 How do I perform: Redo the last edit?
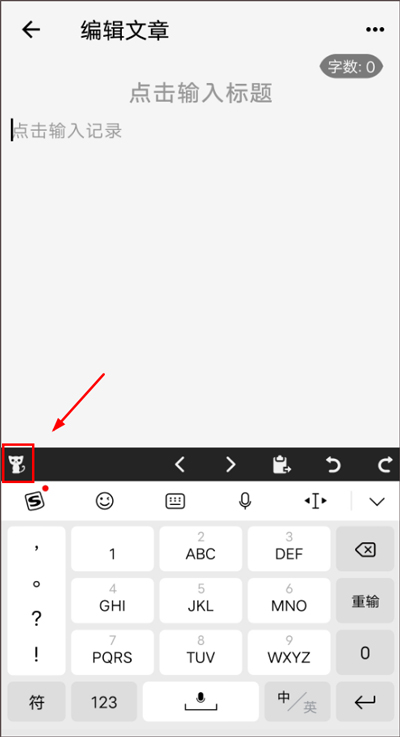coord(385,465)
